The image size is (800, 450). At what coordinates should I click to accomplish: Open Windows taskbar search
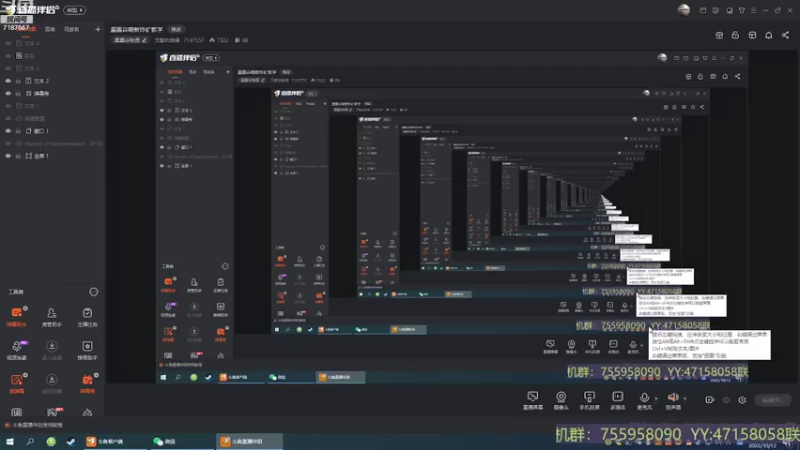coord(30,441)
